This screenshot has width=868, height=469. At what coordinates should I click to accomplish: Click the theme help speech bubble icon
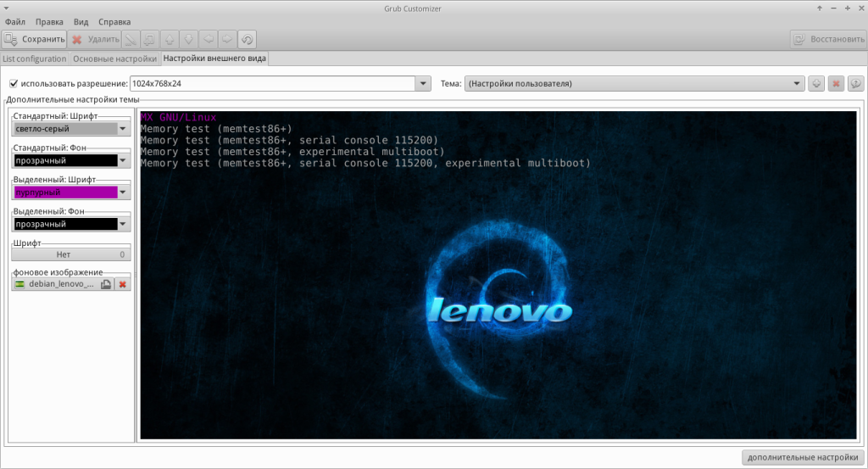coord(854,84)
